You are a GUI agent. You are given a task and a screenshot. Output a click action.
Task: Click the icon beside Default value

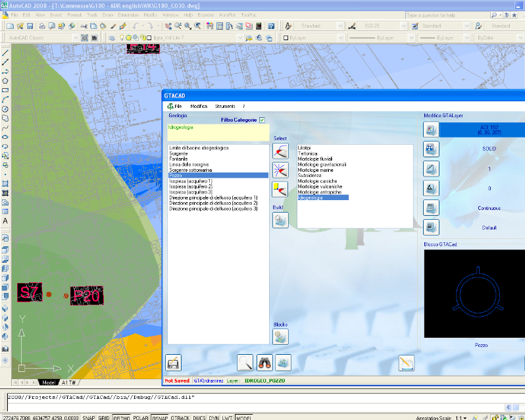tap(431, 227)
